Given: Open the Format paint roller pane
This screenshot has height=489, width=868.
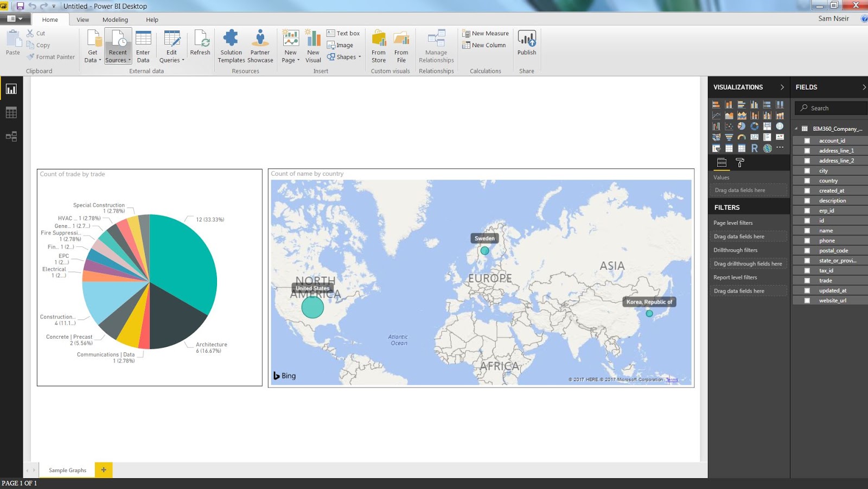Looking at the screenshot, I should tap(739, 163).
